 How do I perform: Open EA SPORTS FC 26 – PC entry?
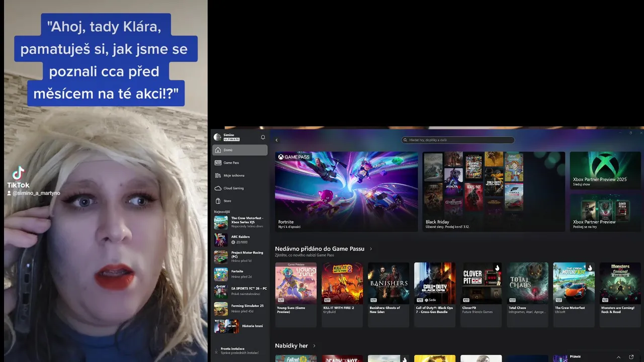240,291
